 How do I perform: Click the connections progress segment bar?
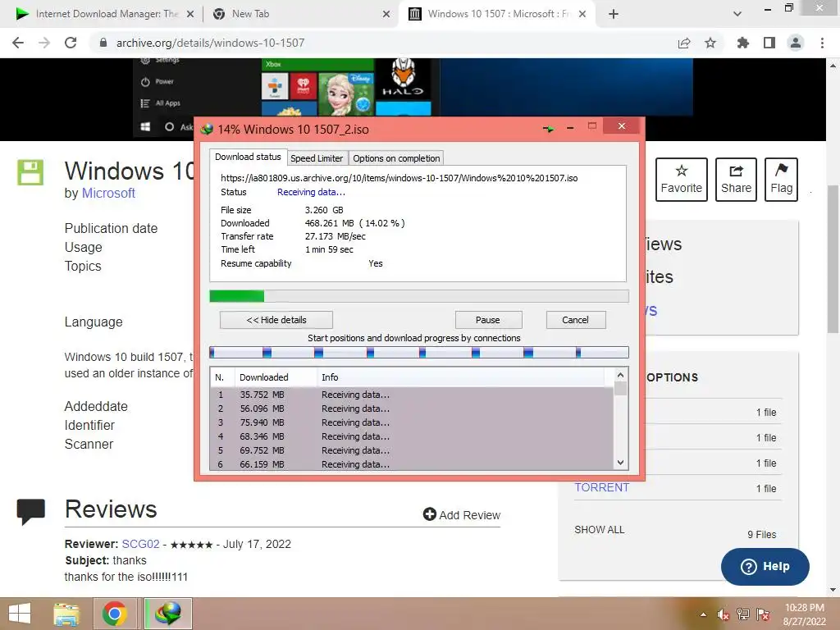(x=419, y=352)
